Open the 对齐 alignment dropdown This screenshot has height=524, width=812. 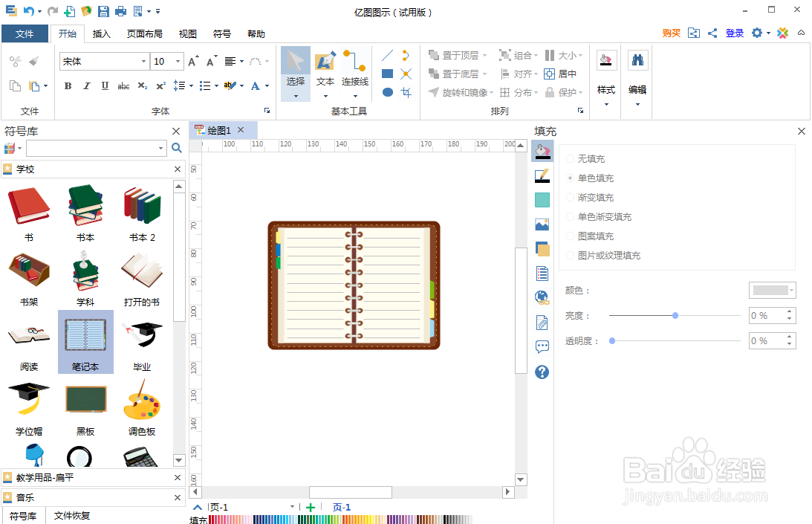pyautogui.click(x=524, y=74)
